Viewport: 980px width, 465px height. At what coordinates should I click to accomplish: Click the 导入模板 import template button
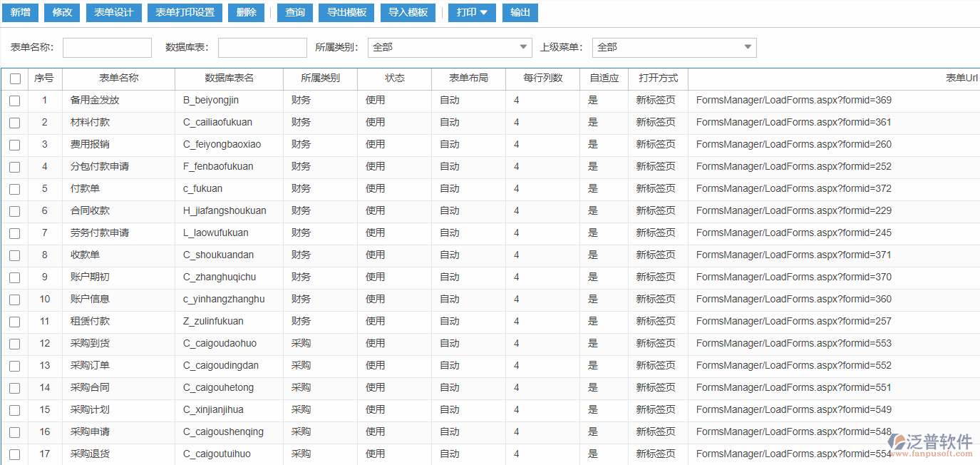407,13
